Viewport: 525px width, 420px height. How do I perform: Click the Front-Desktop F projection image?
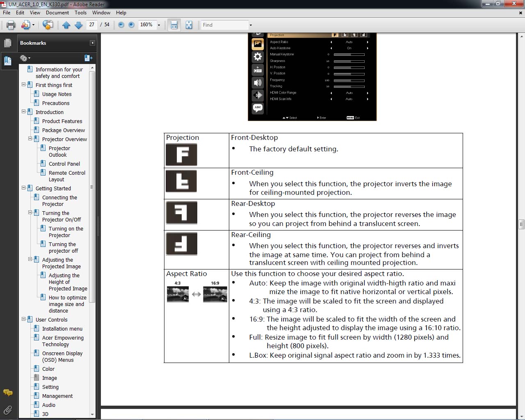[x=181, y=155]
